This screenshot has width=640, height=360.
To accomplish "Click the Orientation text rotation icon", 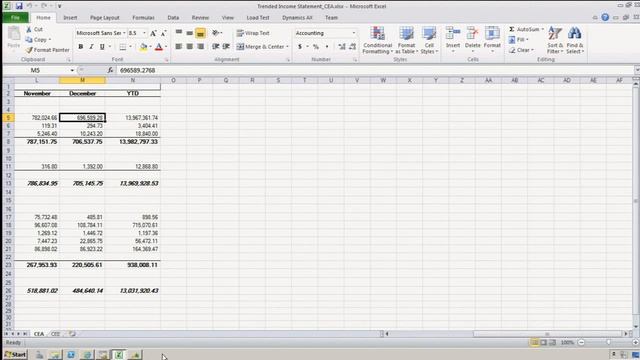I will pos(216,33).
